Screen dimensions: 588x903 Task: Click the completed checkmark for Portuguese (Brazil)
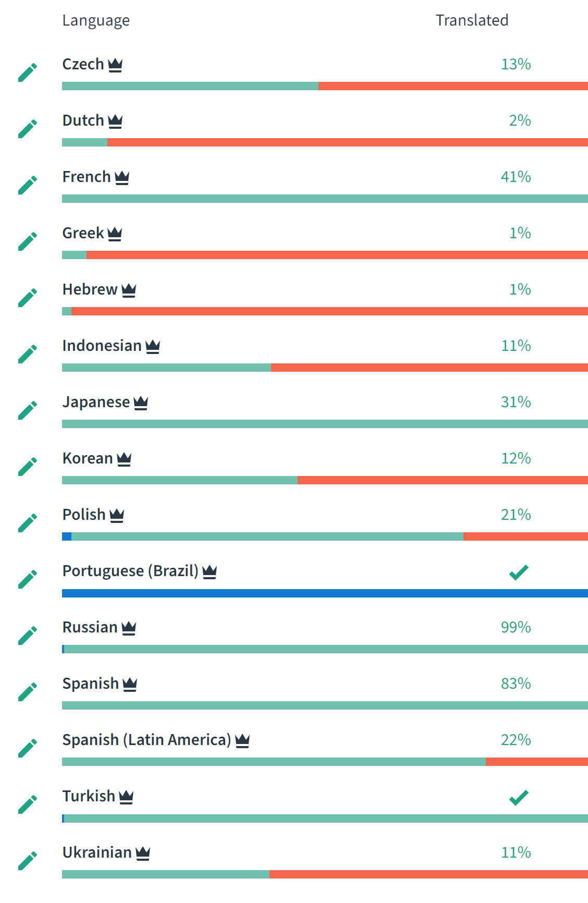pyautogui.click(x=519, y=572)
